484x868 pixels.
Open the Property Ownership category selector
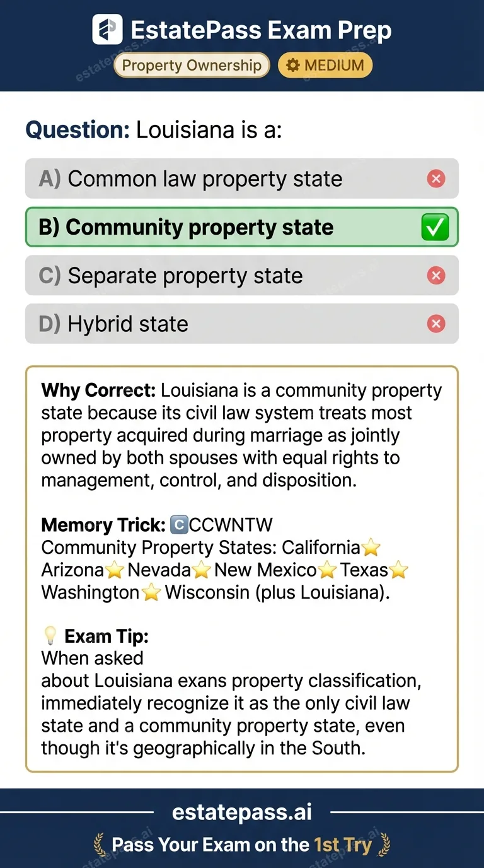(x=191, y=65)
